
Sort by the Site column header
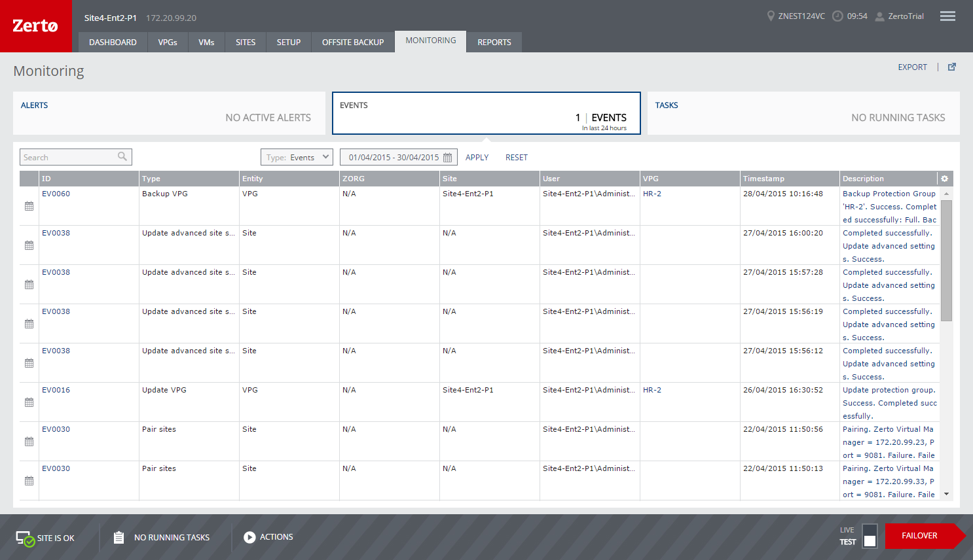pyautogui.click(x=490, y=179)
